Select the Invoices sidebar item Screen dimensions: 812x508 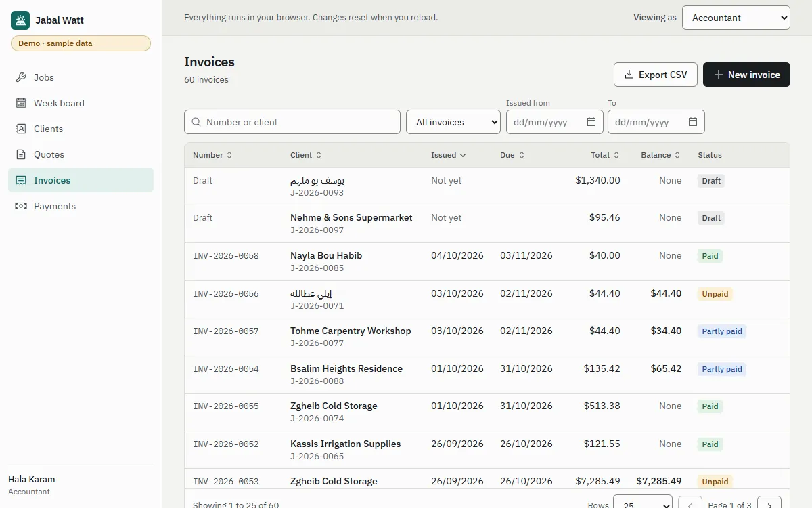[81, 180]
